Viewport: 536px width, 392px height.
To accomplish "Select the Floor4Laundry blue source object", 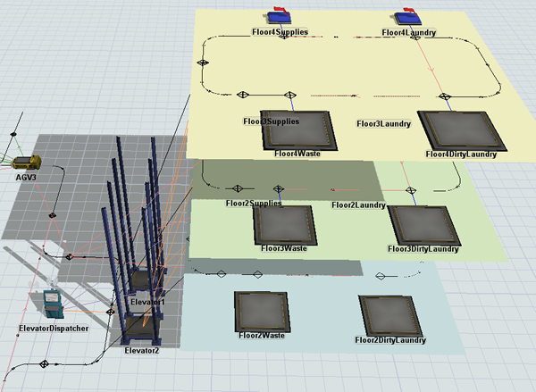I will [406, 17].
